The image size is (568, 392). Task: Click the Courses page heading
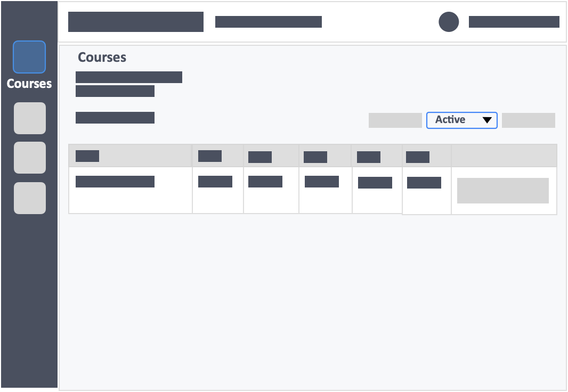pyautogui.click(x=102, y=57)
